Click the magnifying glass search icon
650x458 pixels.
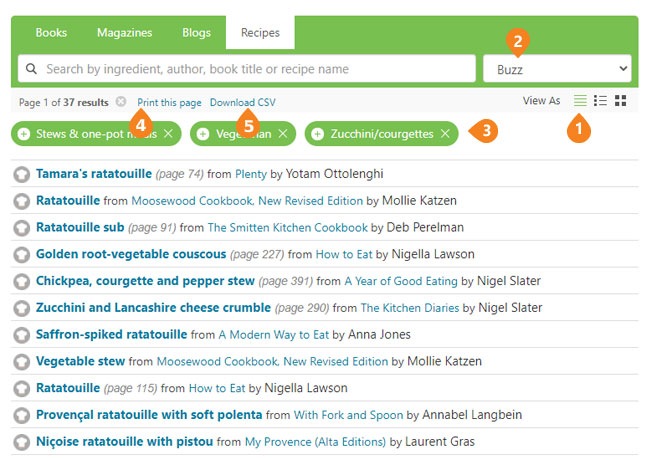[32, 69]
